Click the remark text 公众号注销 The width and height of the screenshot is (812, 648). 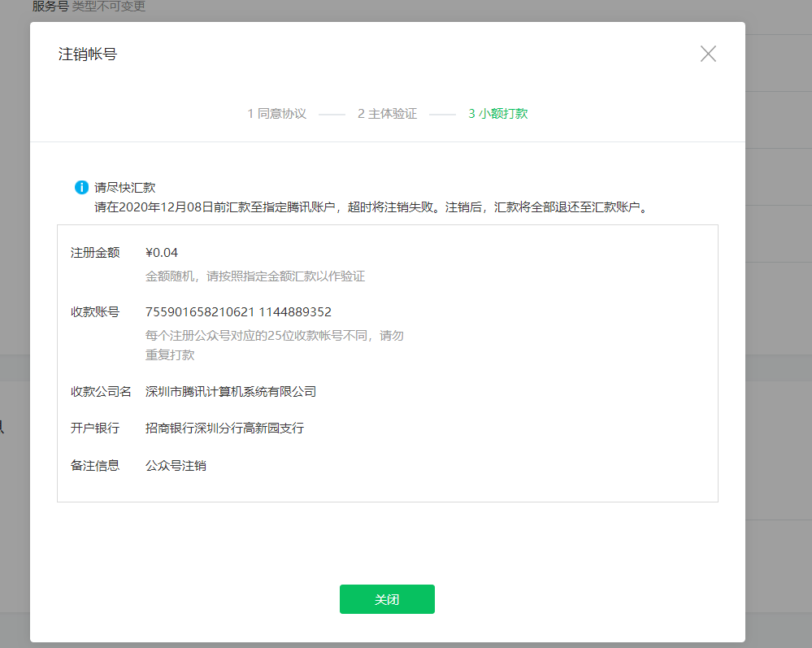(x=176, y=466)
